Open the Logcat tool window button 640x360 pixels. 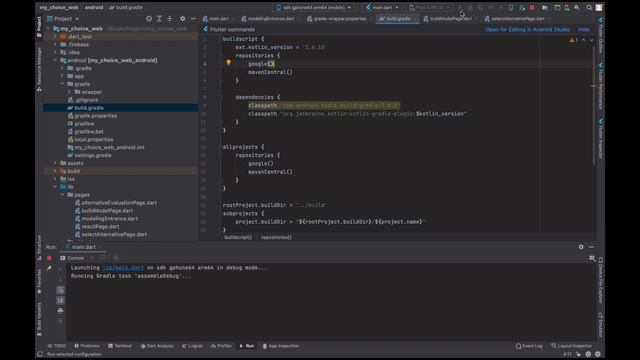192,346
